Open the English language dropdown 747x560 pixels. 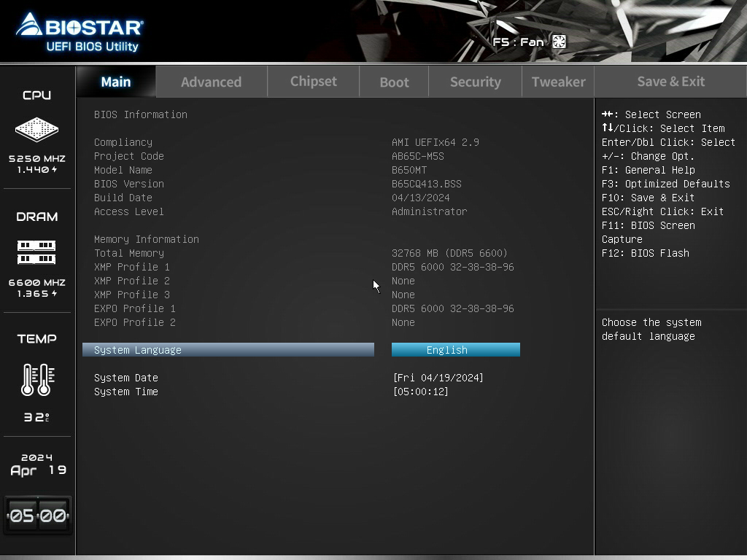tap(456, 350)
